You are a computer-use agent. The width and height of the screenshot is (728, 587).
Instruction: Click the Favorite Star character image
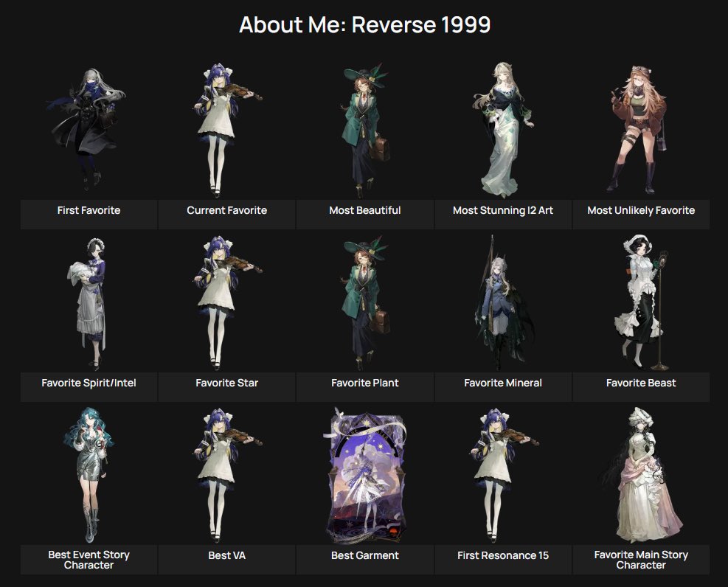(227, 303)
